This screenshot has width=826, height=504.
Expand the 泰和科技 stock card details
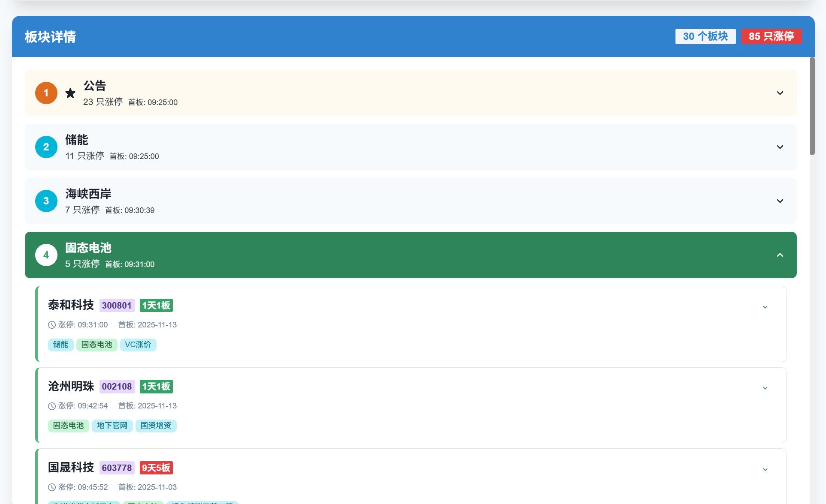765,307
